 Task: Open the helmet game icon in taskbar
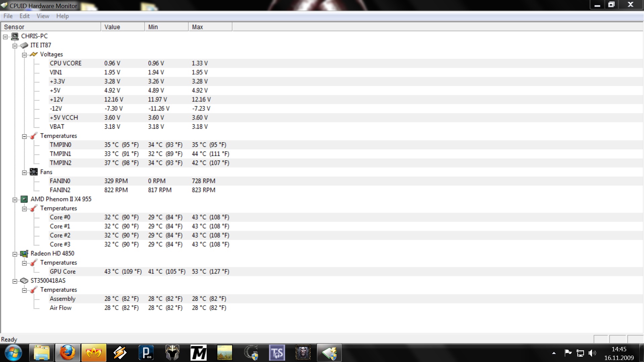[172, 353]
